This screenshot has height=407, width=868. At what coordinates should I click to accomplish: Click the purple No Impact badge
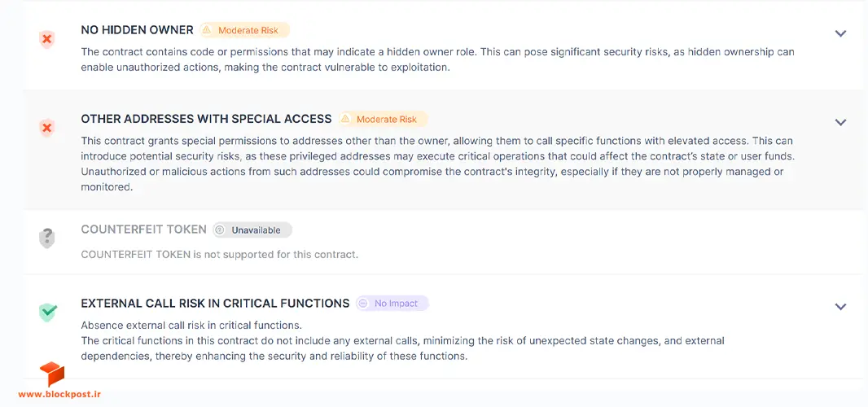(392, 303)
